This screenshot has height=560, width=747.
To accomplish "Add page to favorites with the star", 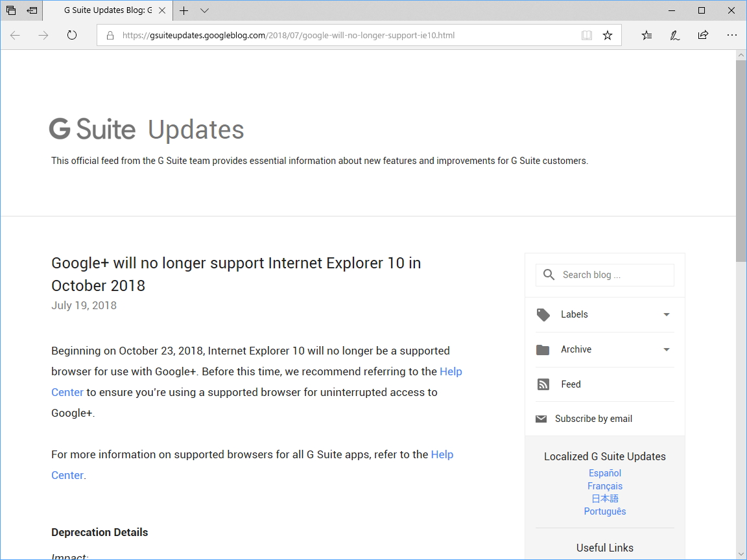I will tap(607, 36).
